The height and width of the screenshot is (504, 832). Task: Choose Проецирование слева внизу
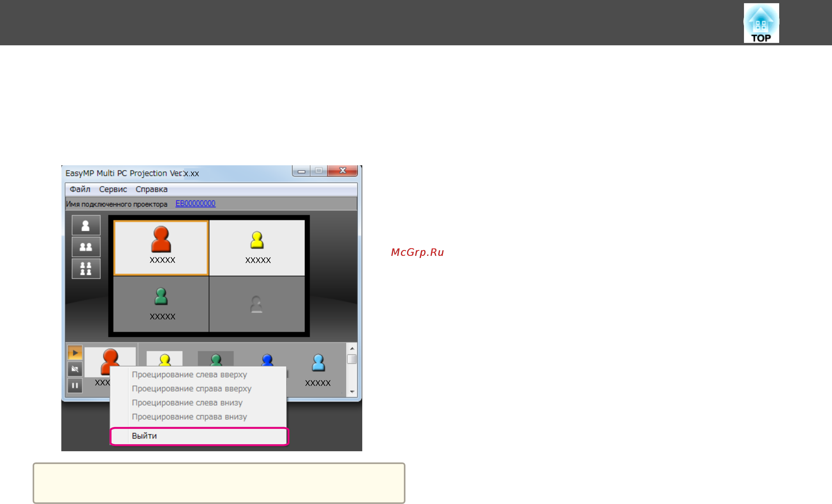198,403
